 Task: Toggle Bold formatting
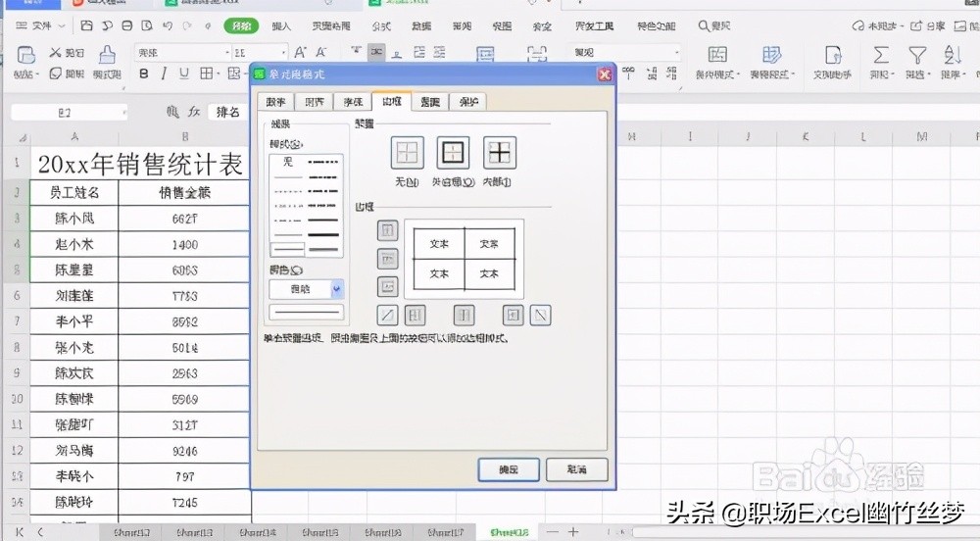tap(144, 74)
